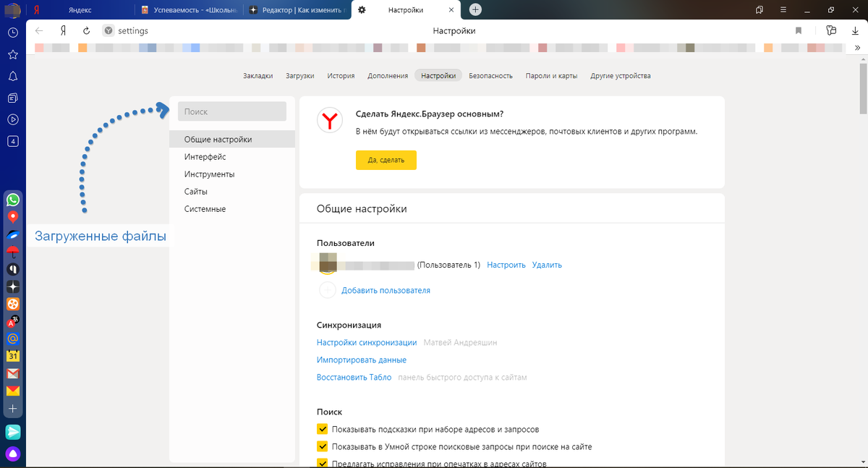Open the orange film reel app
The height and width of the screenshot is (468, 868).
13,304
